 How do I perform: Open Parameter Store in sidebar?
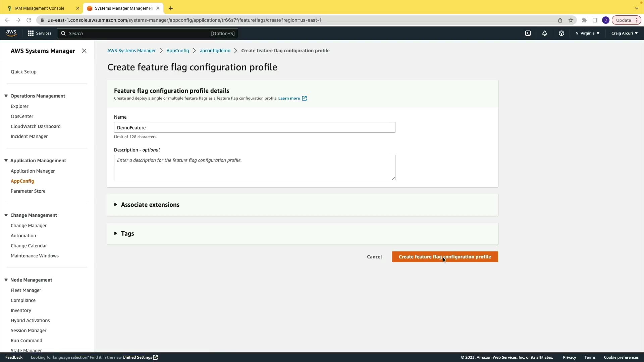(28, 191)
